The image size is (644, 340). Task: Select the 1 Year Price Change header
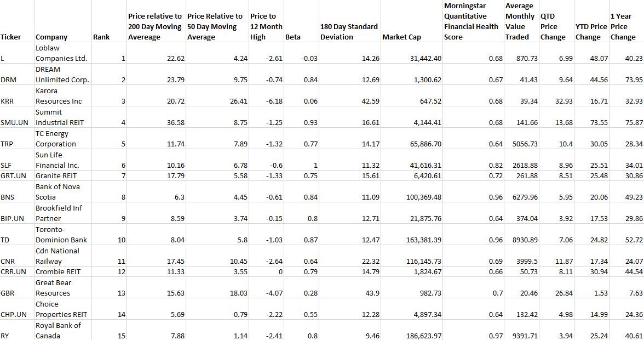(x=623, y=27)
